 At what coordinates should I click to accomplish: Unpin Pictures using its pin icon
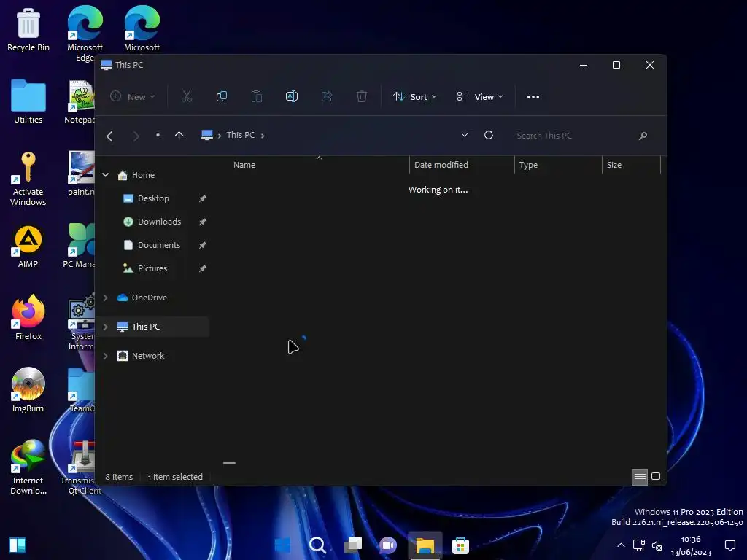click(x=203, y=268)
